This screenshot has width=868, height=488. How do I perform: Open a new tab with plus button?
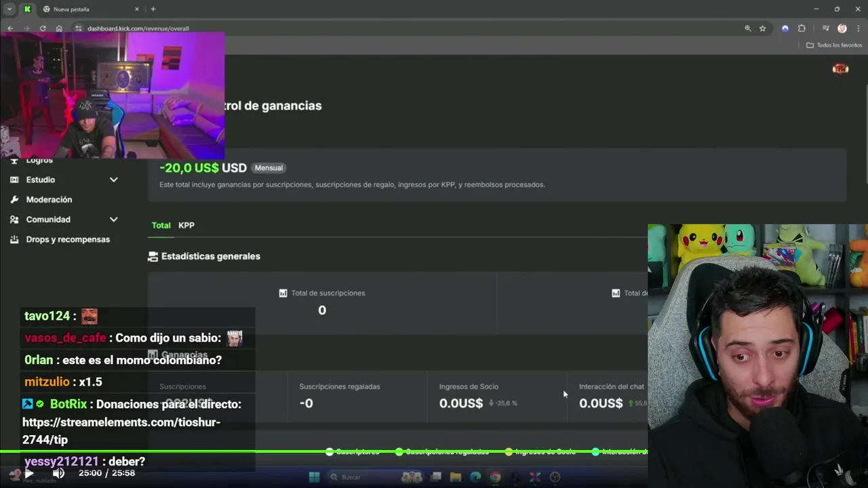pyautogui.click(x=153, y=9)
